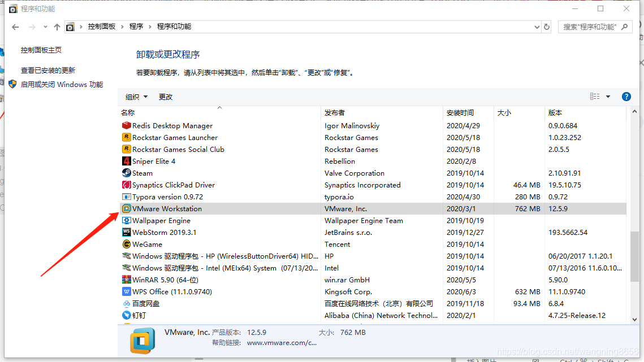
Task: Click the 更改 button
Action: coord(166,97)
